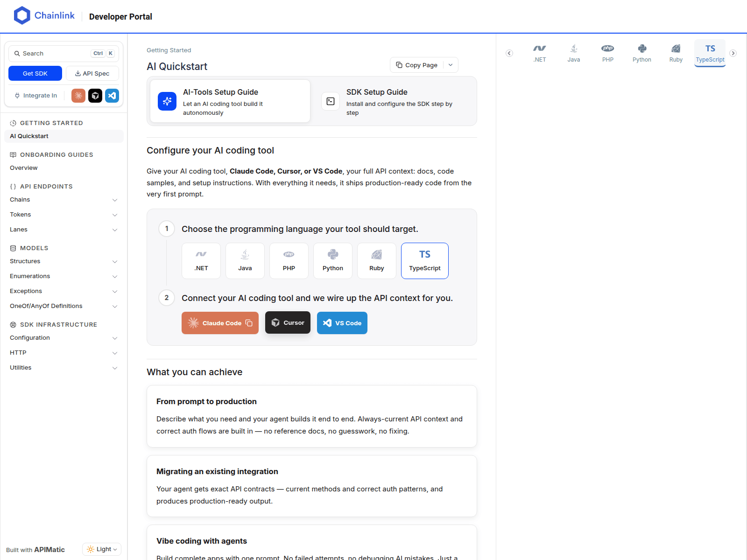Open AI Quickstart in sidebar
Image resolution: width=747 pixels, height=560 pixels.
coord(64,136)
